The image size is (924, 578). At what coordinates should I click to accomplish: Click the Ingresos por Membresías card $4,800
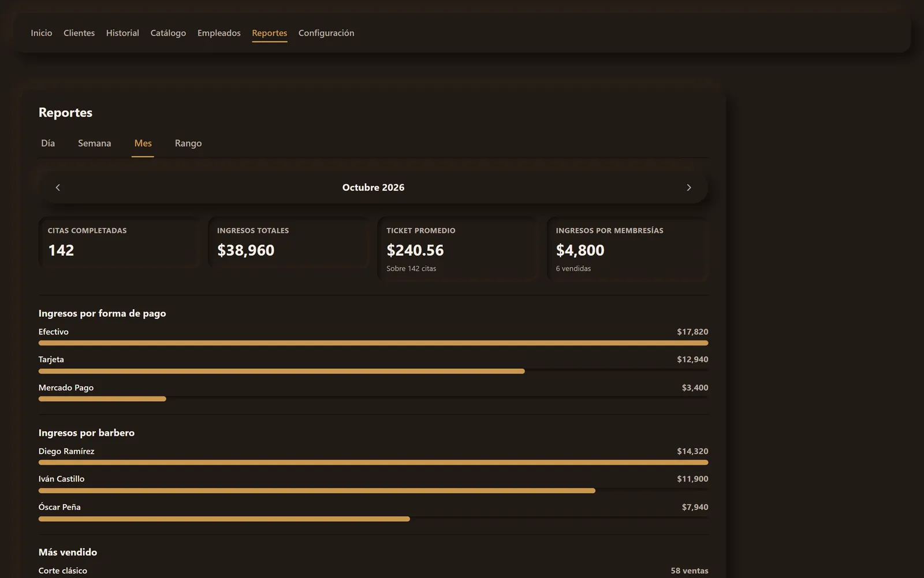click(x=627, y=249)
